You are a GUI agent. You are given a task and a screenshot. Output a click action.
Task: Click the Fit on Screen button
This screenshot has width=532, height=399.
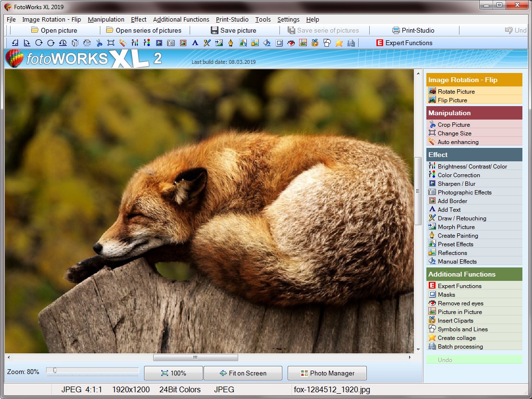242,373
